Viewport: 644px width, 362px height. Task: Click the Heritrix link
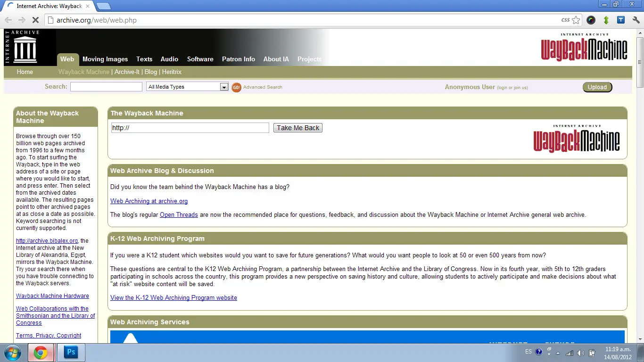coord(172,72)
